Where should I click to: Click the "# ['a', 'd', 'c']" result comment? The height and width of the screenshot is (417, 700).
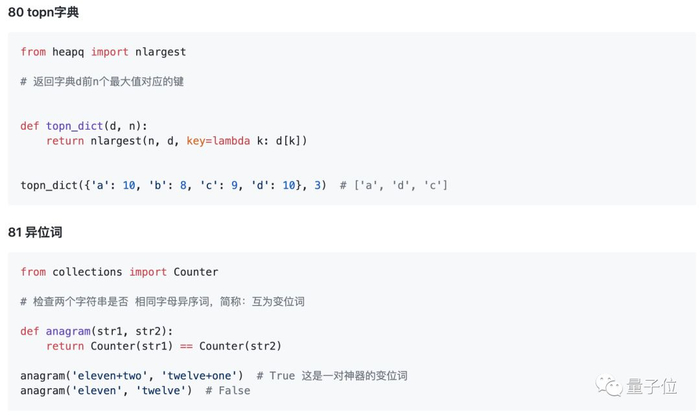(x=394, y=186)
